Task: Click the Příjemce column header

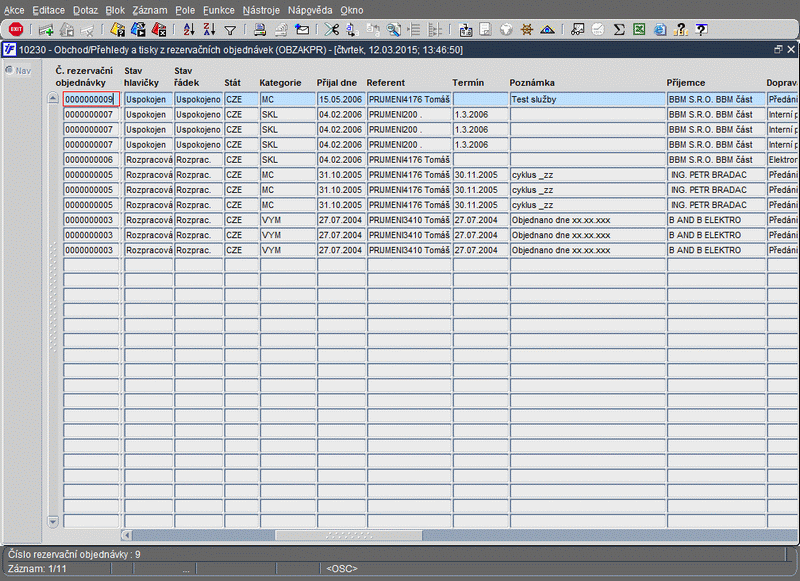Action: click(x=685, y=83)
